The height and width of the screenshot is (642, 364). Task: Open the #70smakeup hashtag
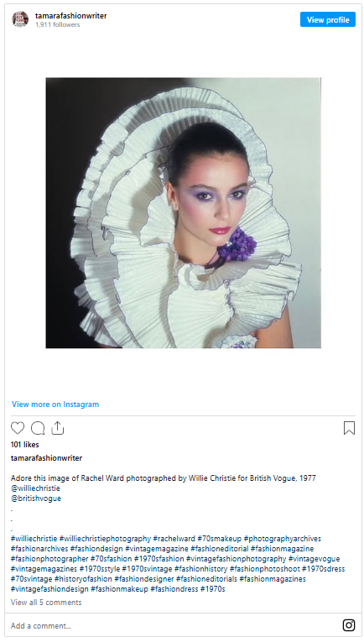[219, 539]
